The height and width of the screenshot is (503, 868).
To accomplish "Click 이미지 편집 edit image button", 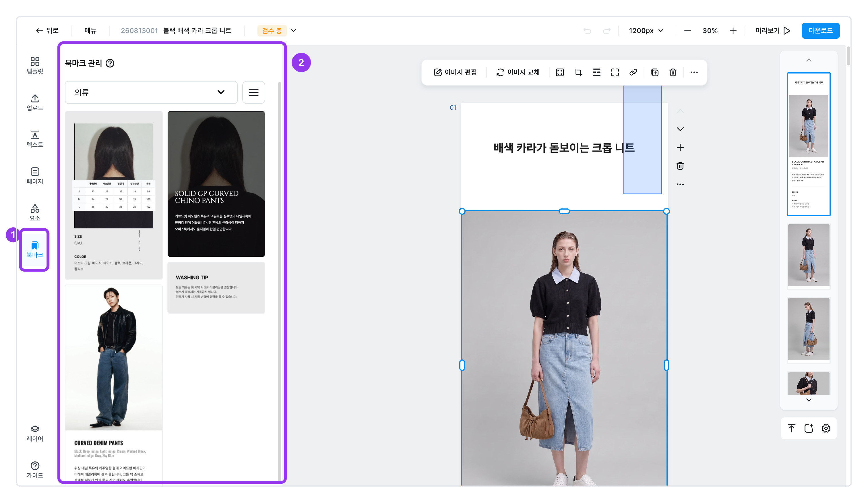I will (455, 72).
